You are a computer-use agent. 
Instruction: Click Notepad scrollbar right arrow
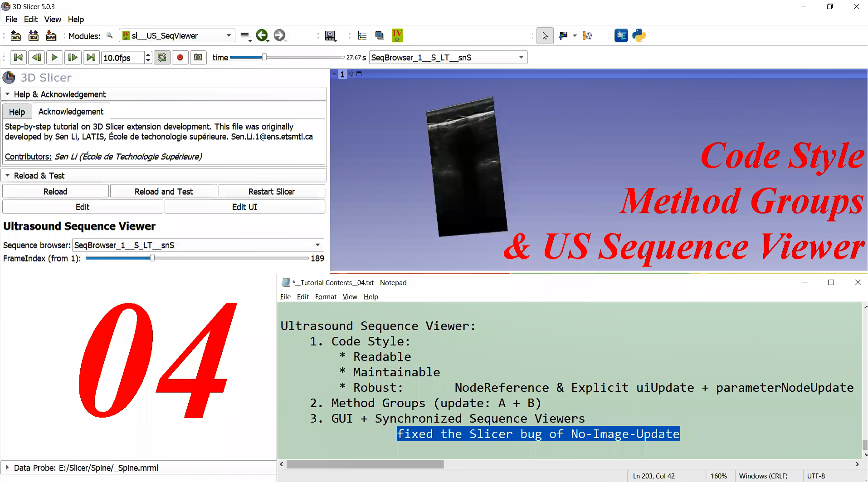click(857, 464)
